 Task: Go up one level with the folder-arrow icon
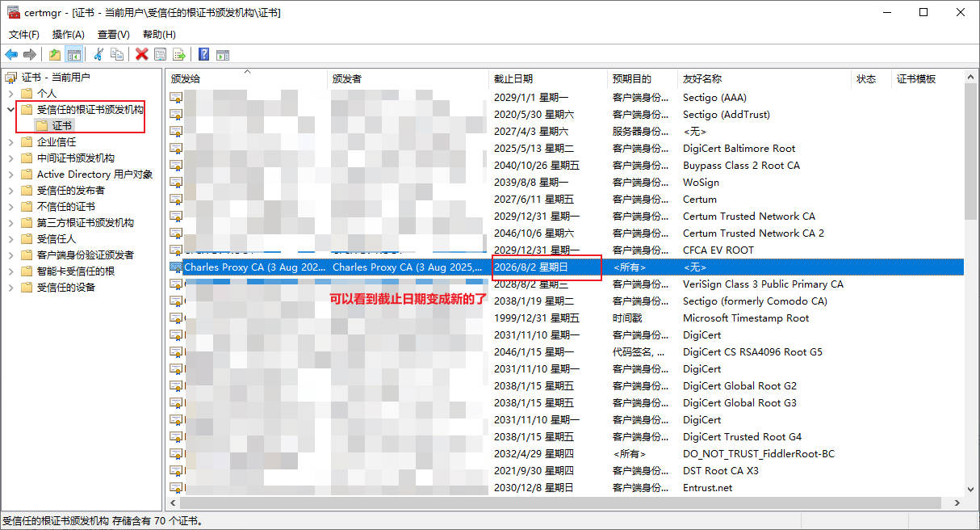55,54
